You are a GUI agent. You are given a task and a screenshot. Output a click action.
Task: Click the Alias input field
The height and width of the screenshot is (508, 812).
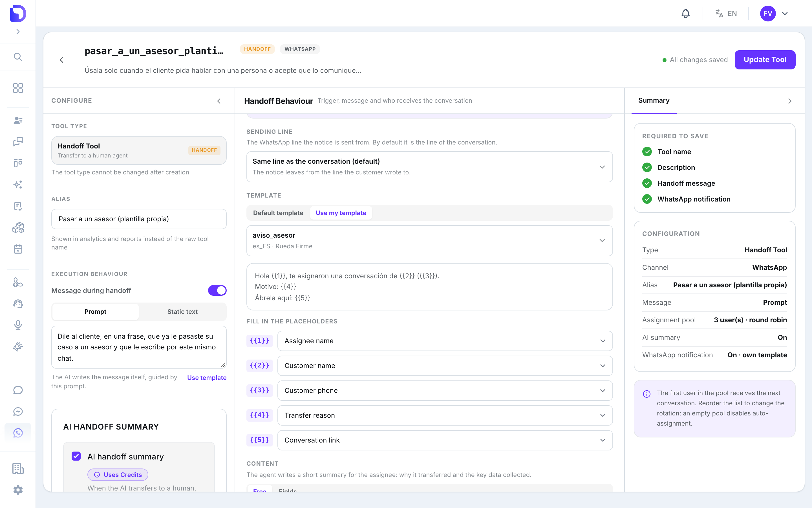[x=139, y=219]
